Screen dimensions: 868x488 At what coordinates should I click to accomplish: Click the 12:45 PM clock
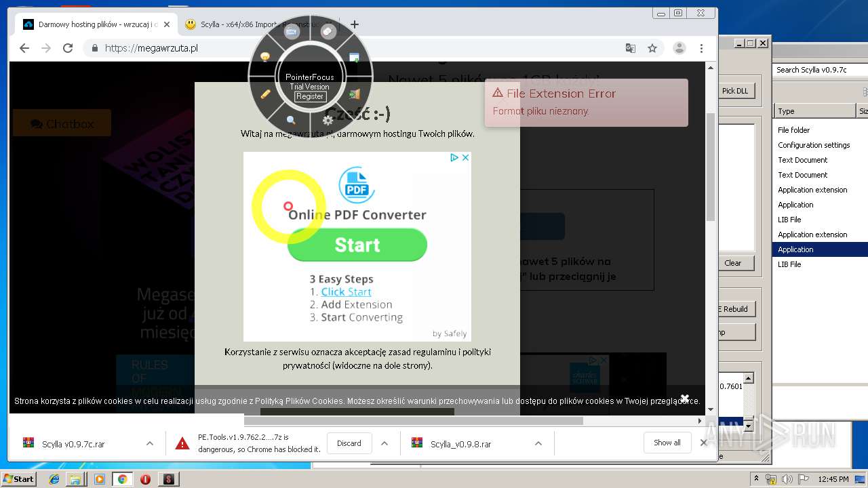(833, 479)
